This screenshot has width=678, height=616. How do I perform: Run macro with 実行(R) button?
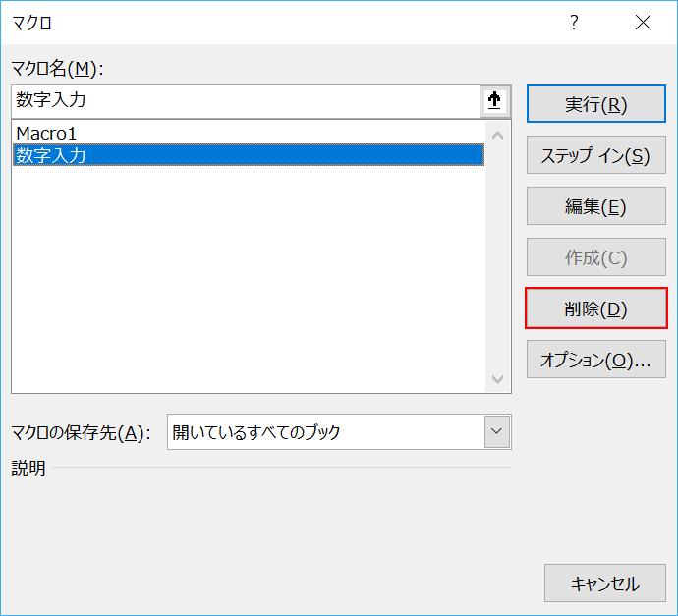coord(595,104)
